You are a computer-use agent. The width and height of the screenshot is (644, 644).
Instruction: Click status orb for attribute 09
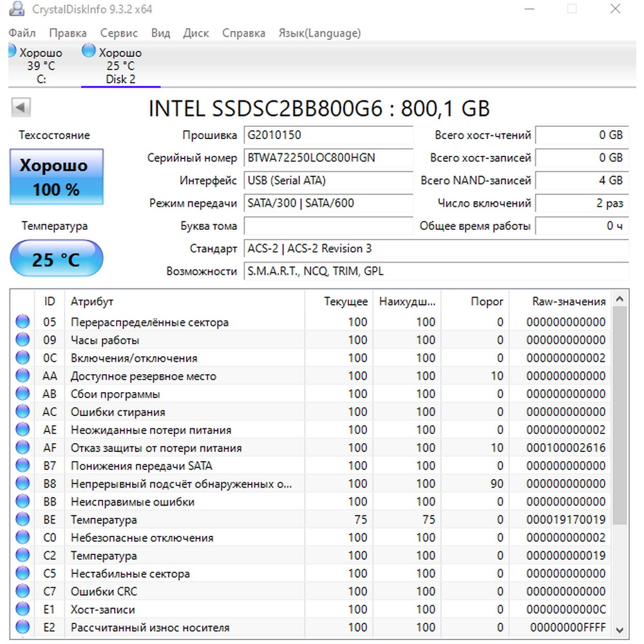pyautogui.click(x=23, y=339)
